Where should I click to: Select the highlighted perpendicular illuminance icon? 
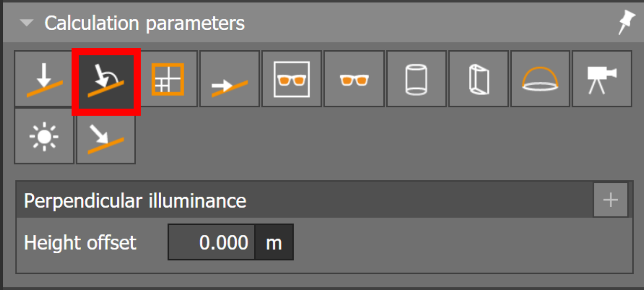coord(106,80)
